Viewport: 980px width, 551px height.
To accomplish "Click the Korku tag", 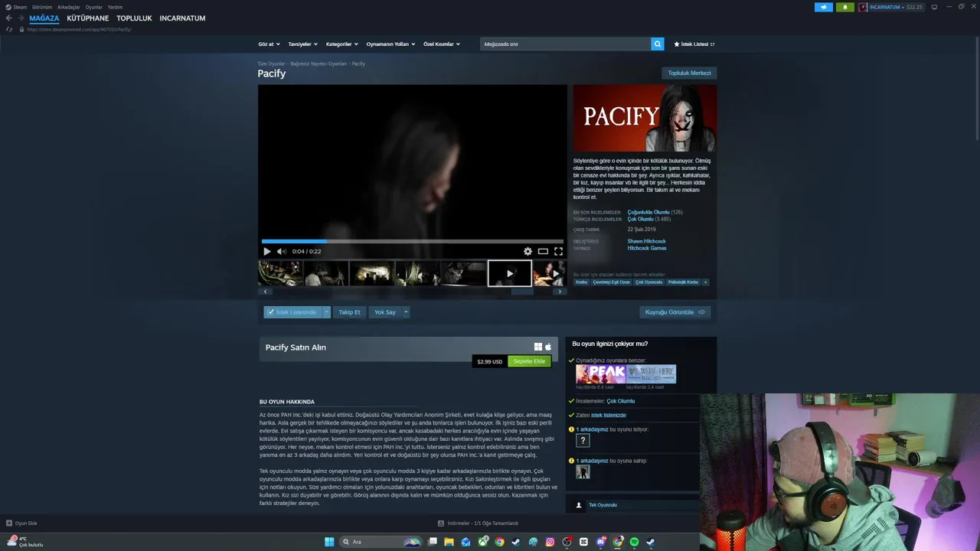I will (x=582, y=282).
